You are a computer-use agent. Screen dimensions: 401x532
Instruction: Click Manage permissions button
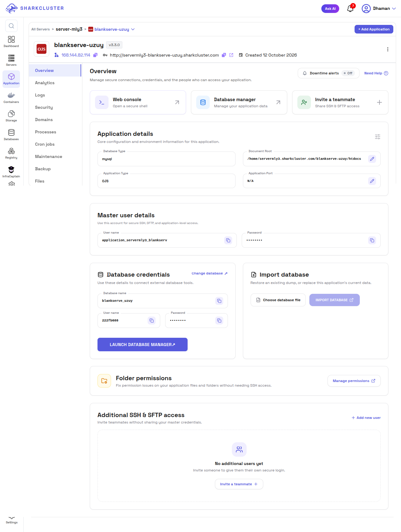(x=354, y=381)
